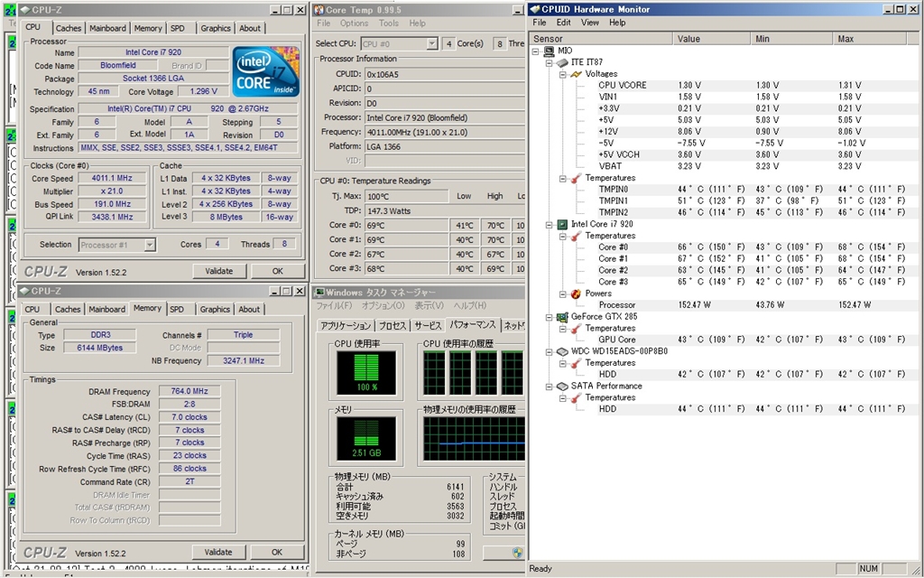Image resolution: width=924 pixels, height=578 pixels.
Task: Open the Select CPU dropdown in Core Temp
Action: (x=432, y=43)
